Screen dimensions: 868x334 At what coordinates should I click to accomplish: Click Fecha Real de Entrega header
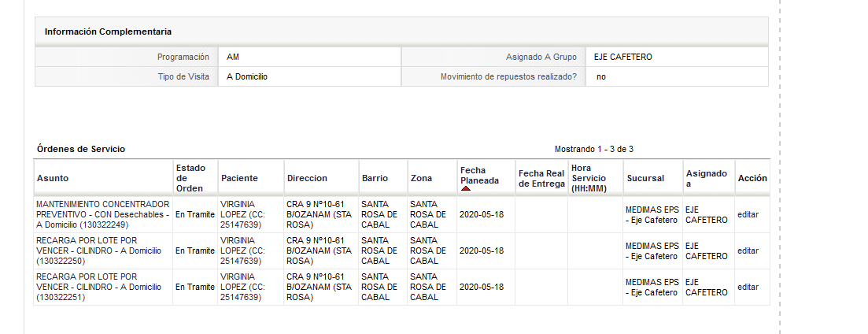(541, 178)
